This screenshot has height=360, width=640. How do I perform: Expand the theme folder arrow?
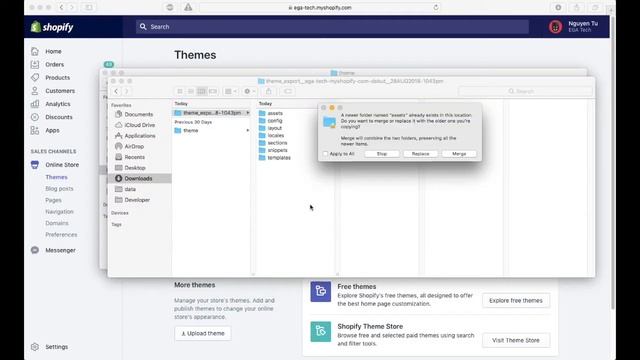247,131
